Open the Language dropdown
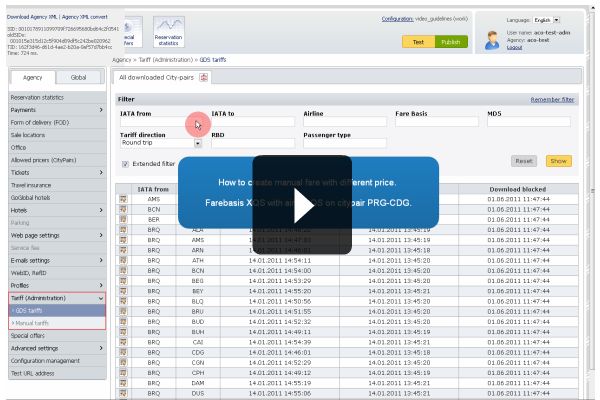The image size is (600, 400). 557,19
